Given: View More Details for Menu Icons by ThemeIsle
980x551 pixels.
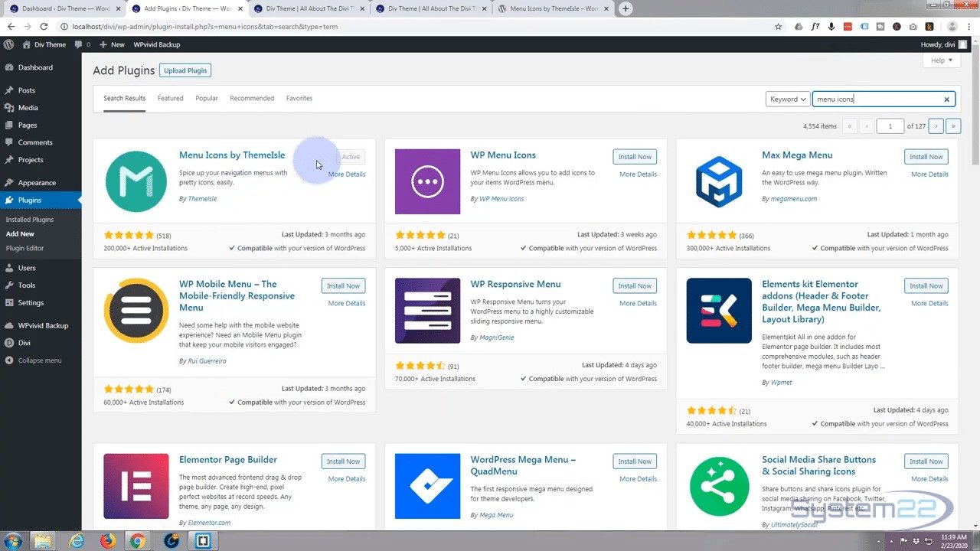Looking at the screenshot, I should click(347, 174).
